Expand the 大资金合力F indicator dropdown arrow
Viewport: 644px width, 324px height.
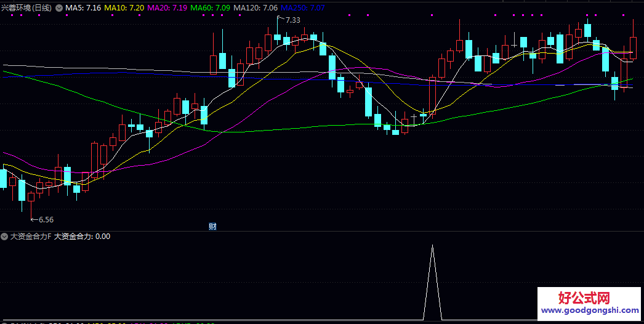coord(5,236)
